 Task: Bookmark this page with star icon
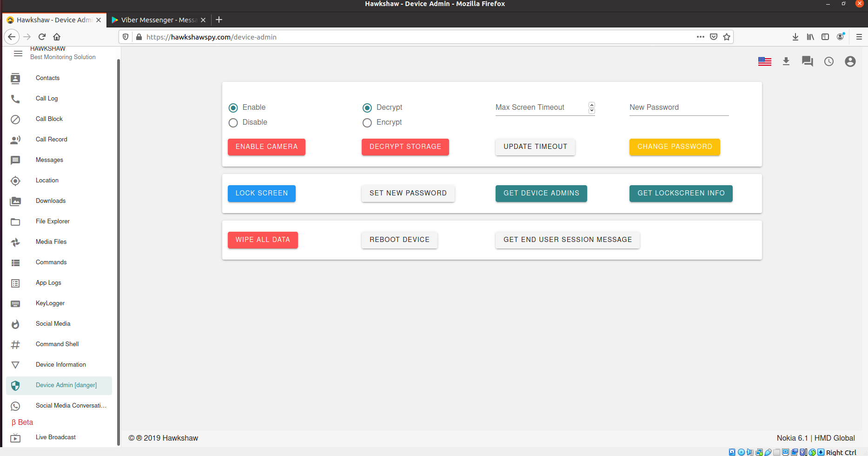point(727,37)
